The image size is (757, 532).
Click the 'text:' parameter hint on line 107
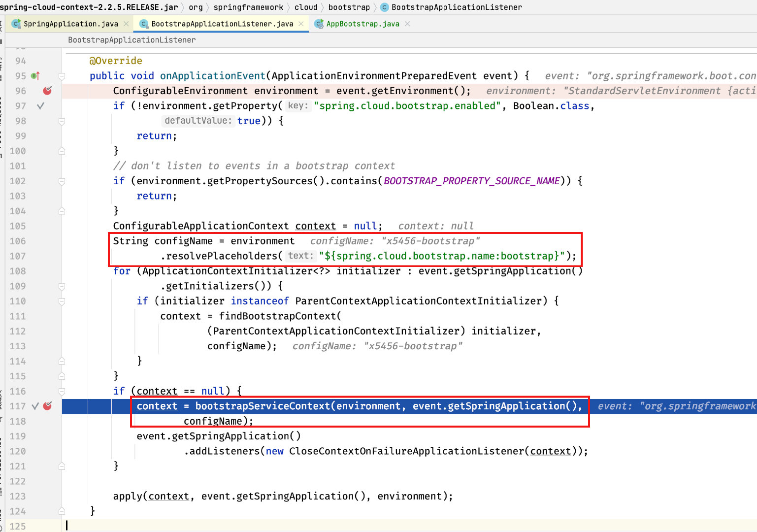click(300, 256)
